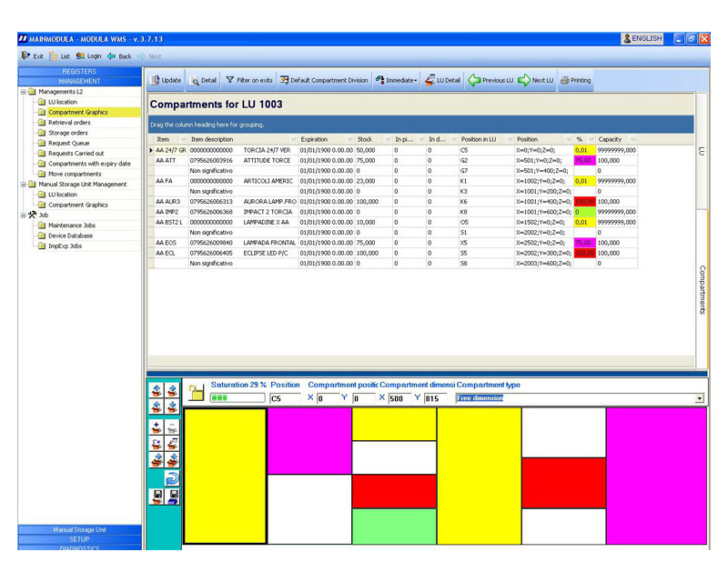Viewport: 728px width, 582px height.
Task: Expand the Compartment type combo box
Action: [699, 398]
